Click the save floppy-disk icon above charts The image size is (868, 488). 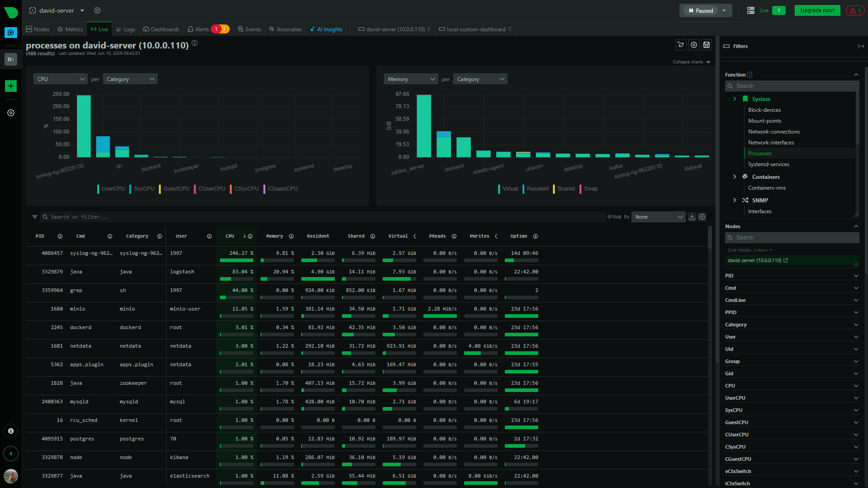point(707,45)
